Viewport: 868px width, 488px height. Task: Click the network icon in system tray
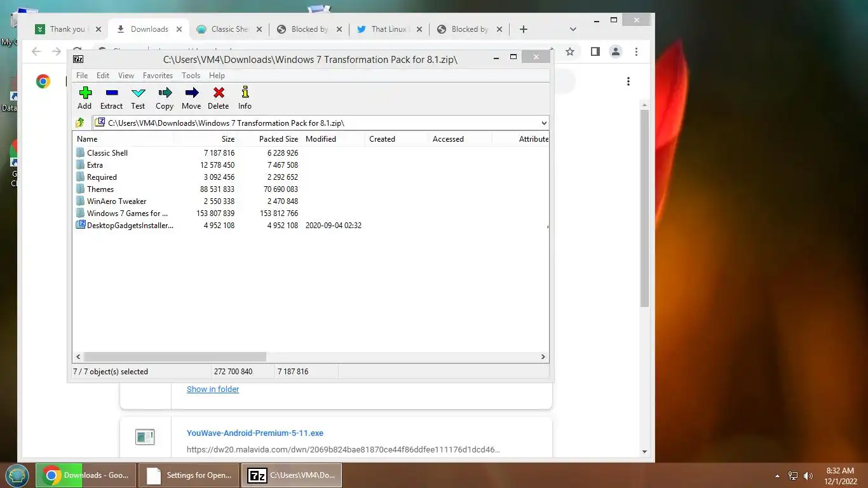(x=793, y=475)
